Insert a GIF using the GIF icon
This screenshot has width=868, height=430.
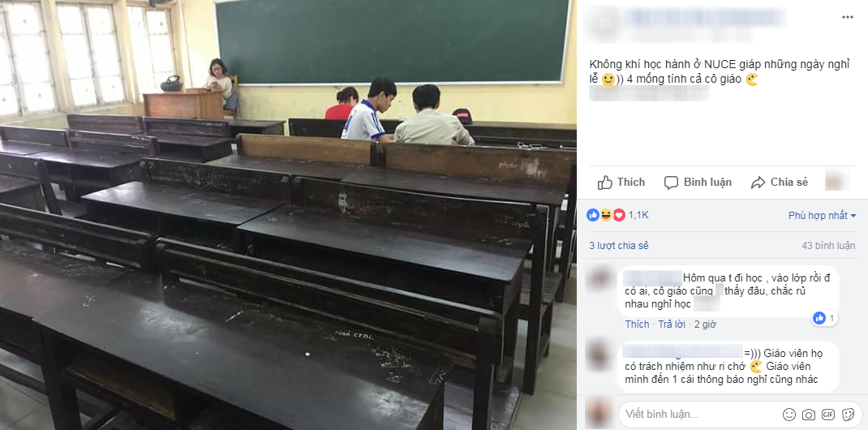click(828, 415)
